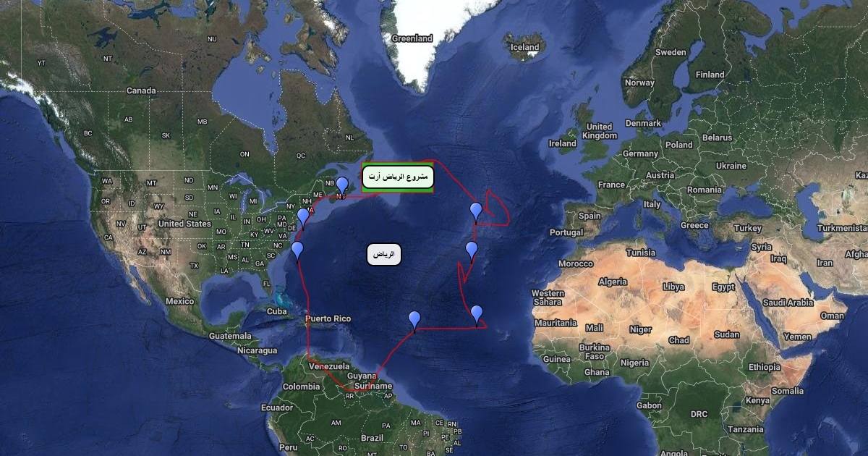Select the Mexico country label
Viewport: 868px width, 456px height.
179,301
